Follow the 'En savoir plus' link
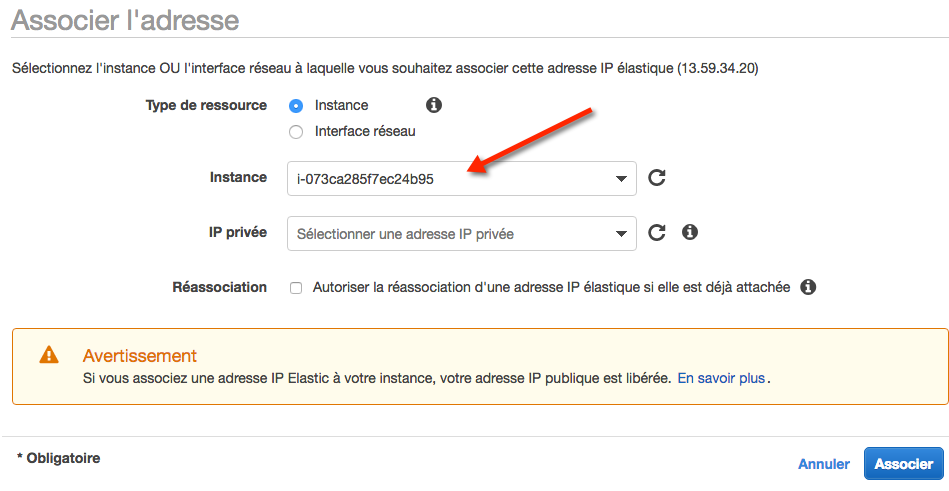The image size is (949, 491). (x=721, y=379)
